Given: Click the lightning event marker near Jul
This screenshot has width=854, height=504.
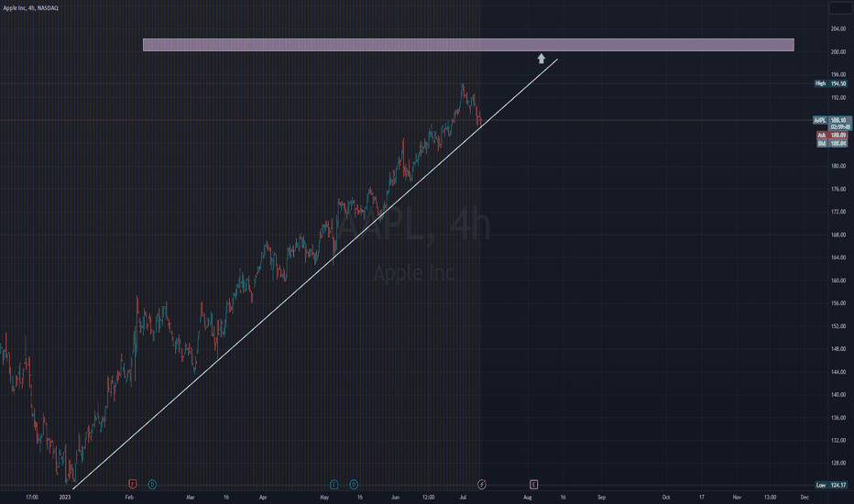Looking at the screenshot, I should 481,484.
